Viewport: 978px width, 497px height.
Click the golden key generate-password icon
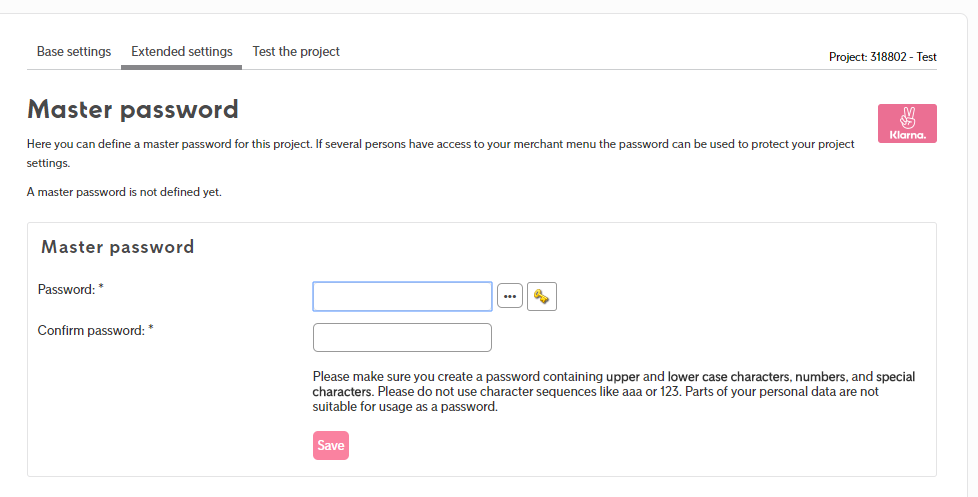coord(541,296)
